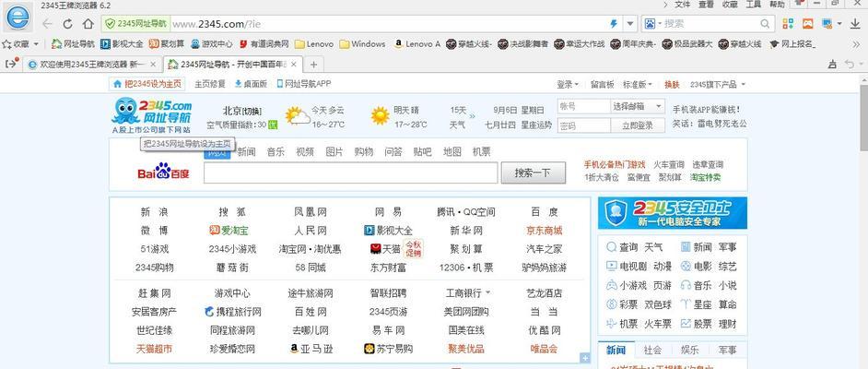Click the 密码 input field
Viewport: 868px width, 369px height.
[x=583, y=125]
